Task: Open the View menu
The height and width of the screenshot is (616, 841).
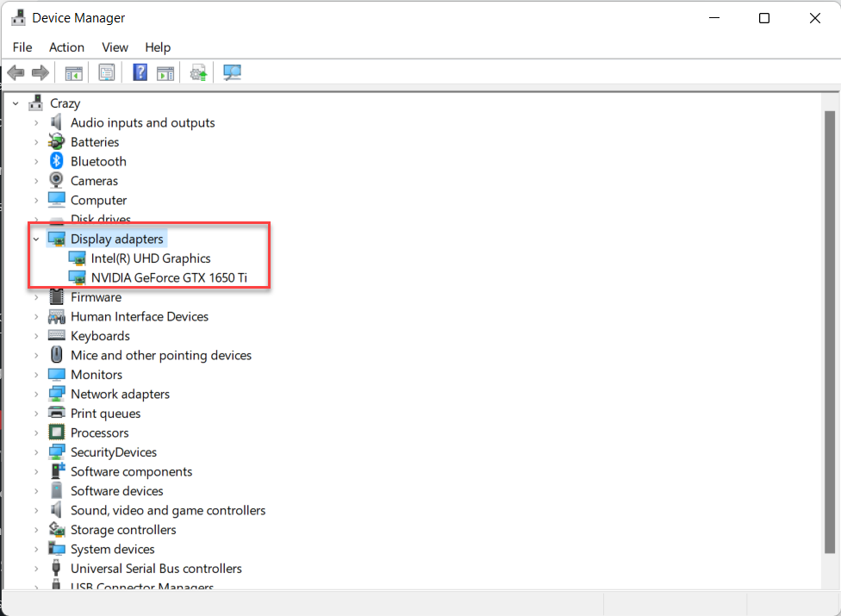Action: click(x=115, y=47)
